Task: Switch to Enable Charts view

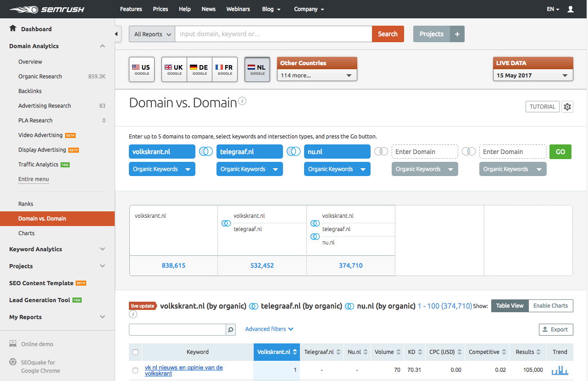Action: pyautogui.click(x=550, y=306)
